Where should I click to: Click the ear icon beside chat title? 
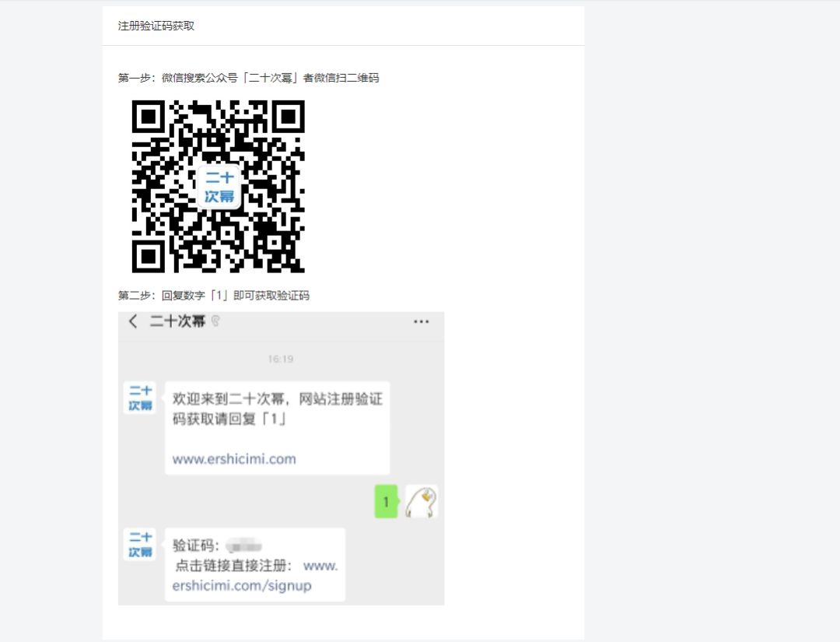coord(215,321)
